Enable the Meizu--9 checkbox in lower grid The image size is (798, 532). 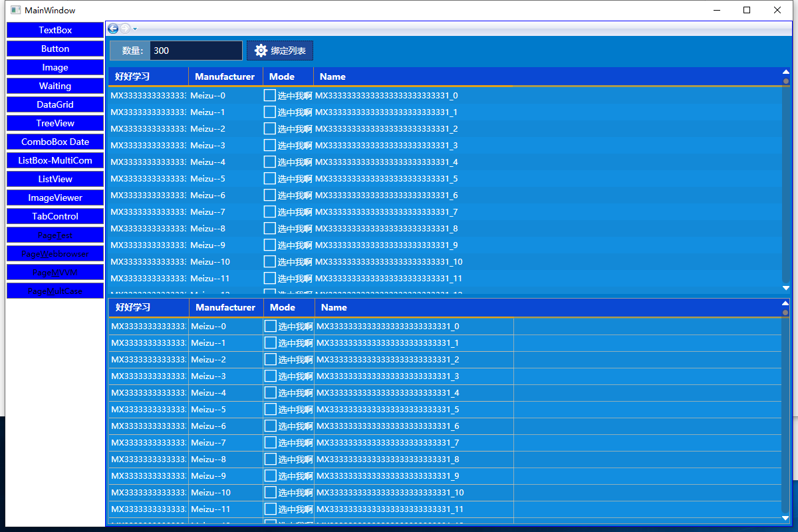tap(270, 476)
